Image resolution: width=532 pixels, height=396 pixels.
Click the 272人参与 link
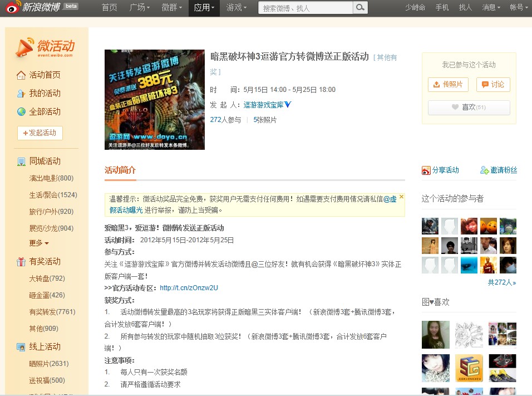pyautogui.click(x=225, y=120)
